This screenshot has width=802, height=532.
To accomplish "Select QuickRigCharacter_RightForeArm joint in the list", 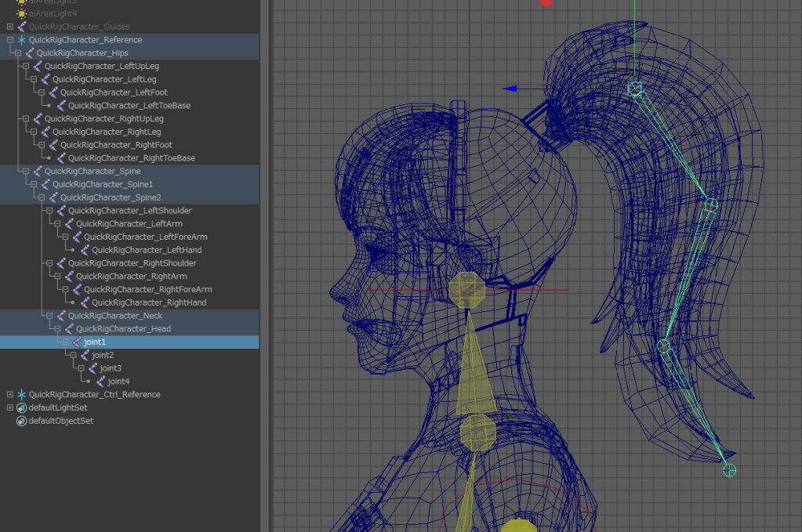I will tap(147, 289).
